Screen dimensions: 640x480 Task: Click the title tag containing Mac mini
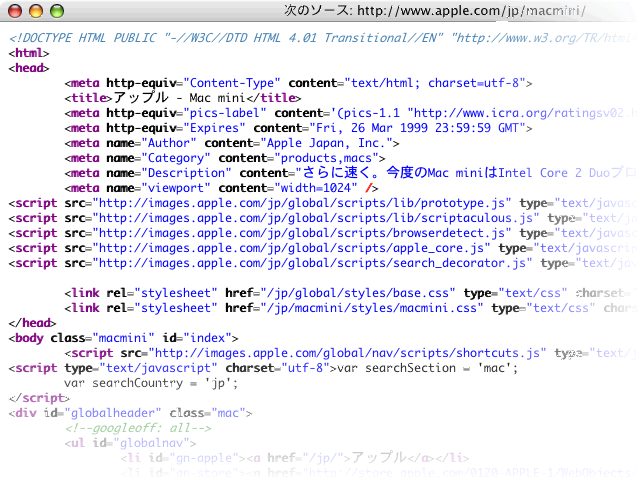pyautogui.click(x=183, y=98)
